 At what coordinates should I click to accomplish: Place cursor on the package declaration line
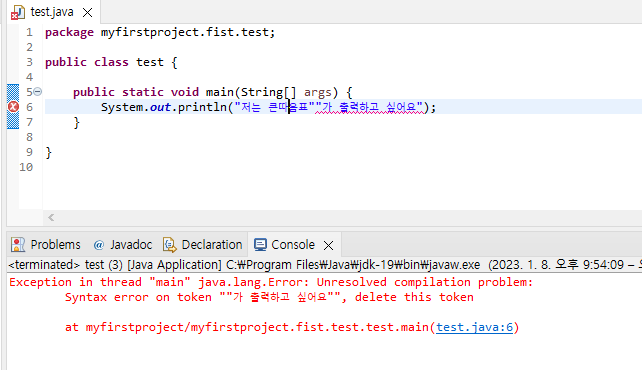click(x=160, y=32)
